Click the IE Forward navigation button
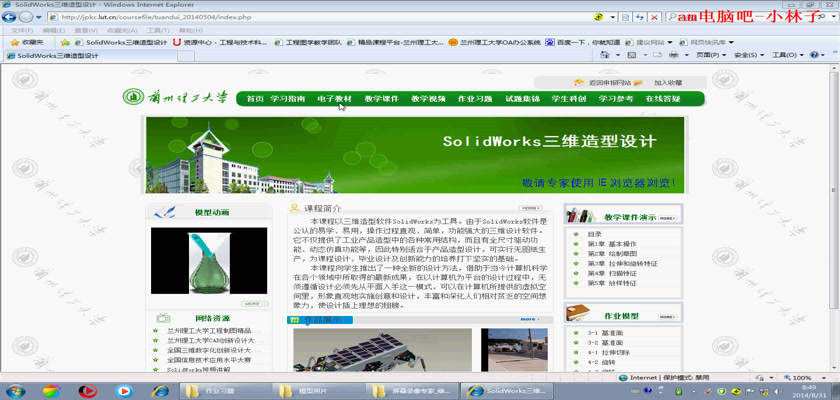Screen dimensions: 840x400 click(x=26, y=17)
